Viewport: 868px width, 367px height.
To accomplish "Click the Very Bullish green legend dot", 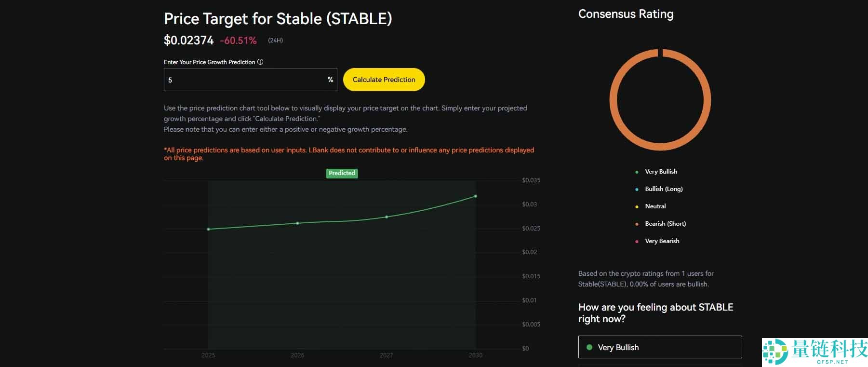I will 637,171.
